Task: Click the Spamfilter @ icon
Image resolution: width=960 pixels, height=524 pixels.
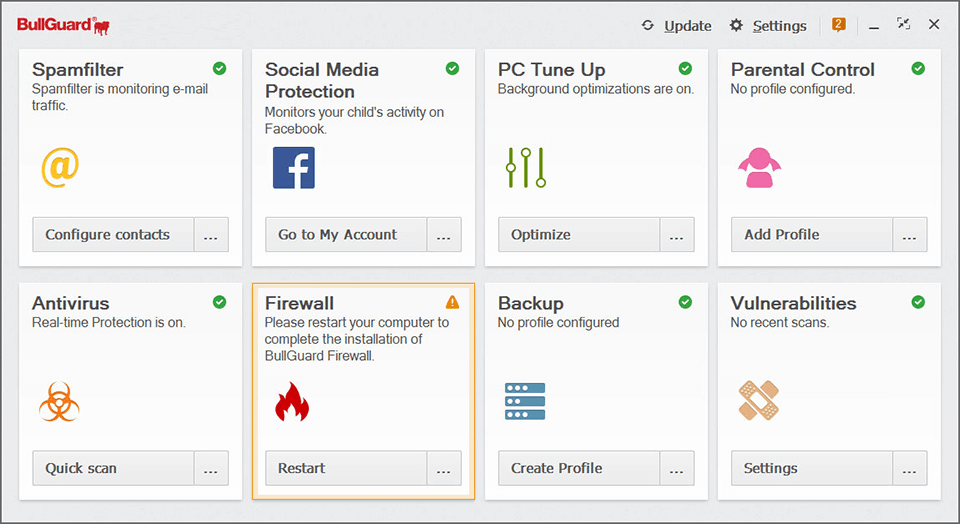Action: (59, 167)
